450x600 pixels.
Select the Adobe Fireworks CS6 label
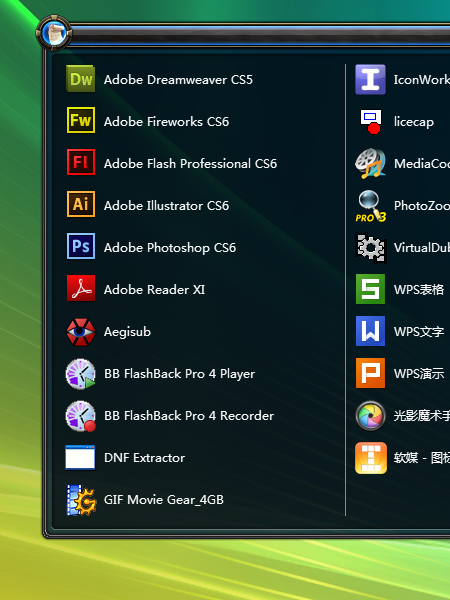[x=166, y=122]
